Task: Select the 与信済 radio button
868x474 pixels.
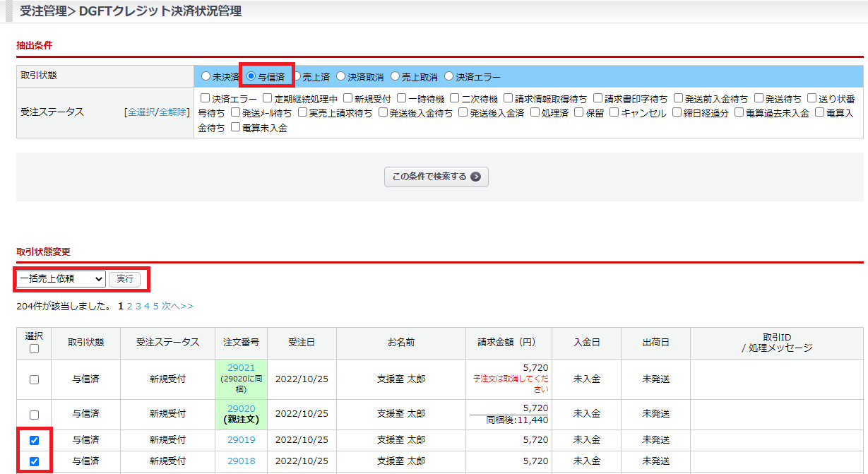Action: 251,76
